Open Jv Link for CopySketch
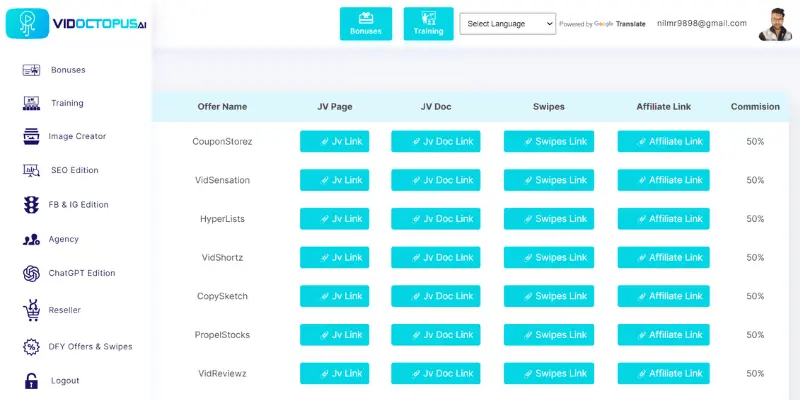Screen dimensions: 800x400 (x=335, y=296)
